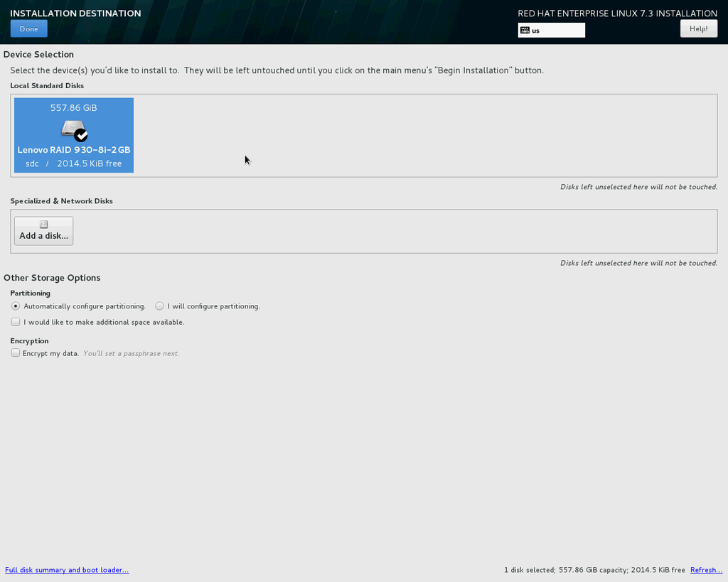Image resolution: width=728 pixels, height=582 pixels.
Task: Click the checkmark badge on the selected disk
Action: click(81, 135)
